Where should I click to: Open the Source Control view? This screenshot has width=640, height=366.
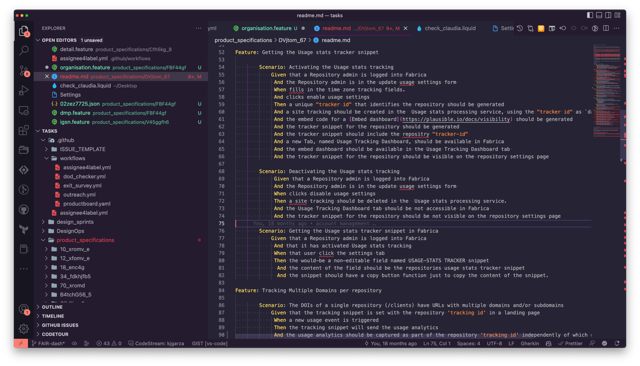tap(24, 71)
